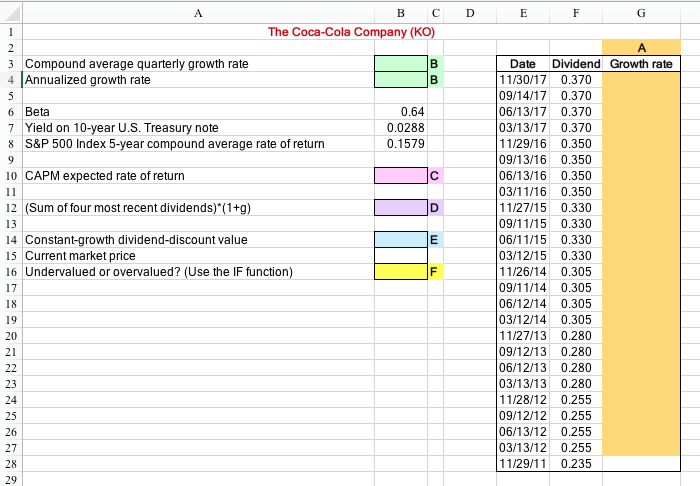Select column B header
700x486 pixels.
click(400, 13)
